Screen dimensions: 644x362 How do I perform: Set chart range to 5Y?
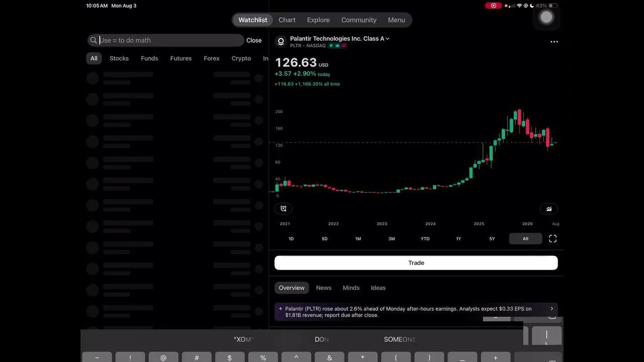(x=492, y=239)
